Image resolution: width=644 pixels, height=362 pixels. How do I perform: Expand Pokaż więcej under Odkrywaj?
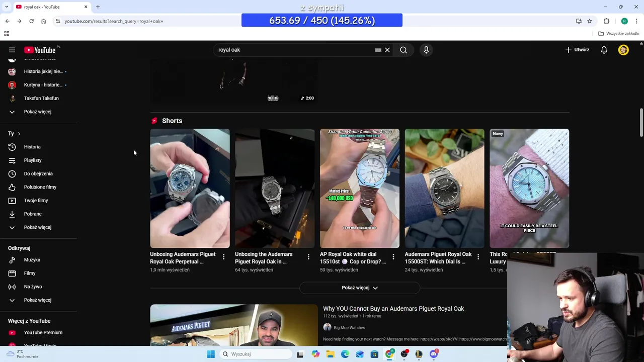coord(38,300)
